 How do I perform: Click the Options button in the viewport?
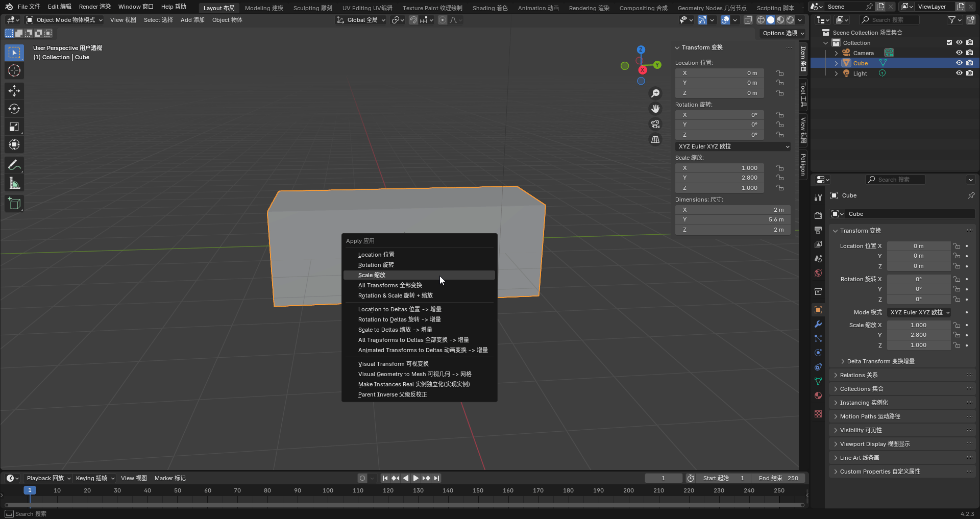(x=783, y=33)
